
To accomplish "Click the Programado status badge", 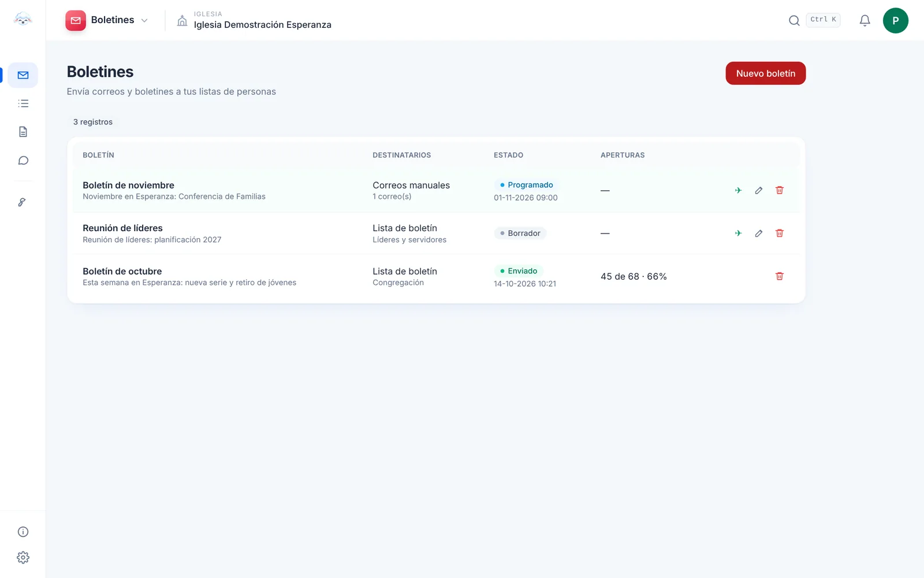I will [526, 185].
